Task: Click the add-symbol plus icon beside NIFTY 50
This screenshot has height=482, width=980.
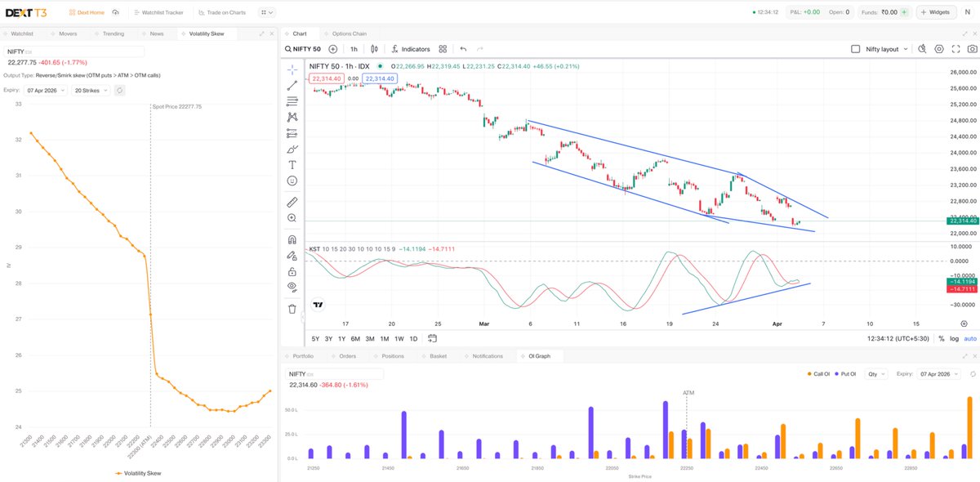Action: point(332,49)
